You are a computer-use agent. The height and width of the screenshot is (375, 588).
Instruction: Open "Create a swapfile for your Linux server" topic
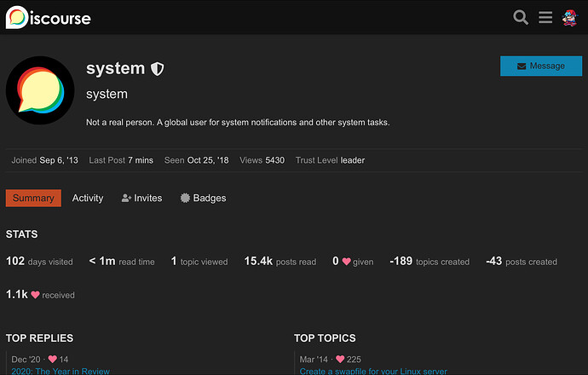pos(373,372)
